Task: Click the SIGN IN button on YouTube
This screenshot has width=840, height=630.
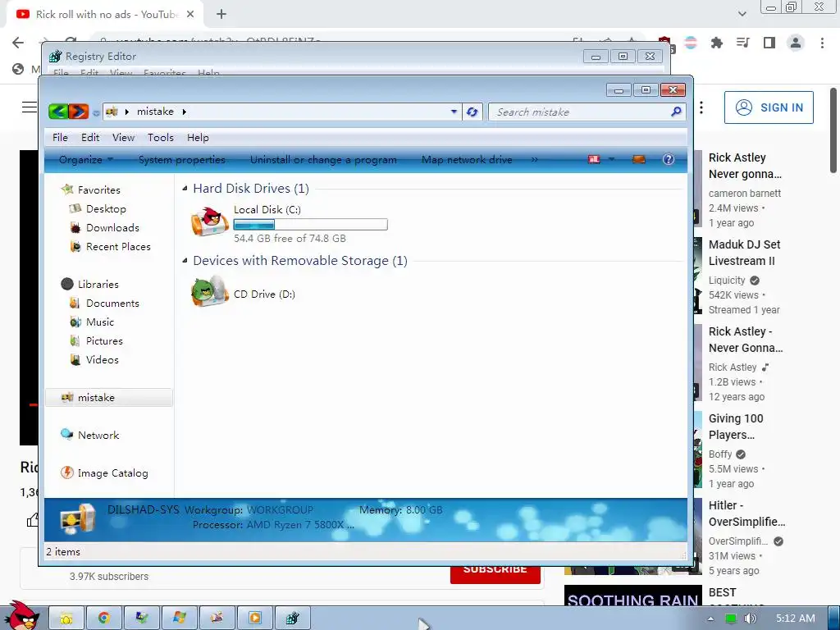Action: pyautogui.click(x=769, y=107)
